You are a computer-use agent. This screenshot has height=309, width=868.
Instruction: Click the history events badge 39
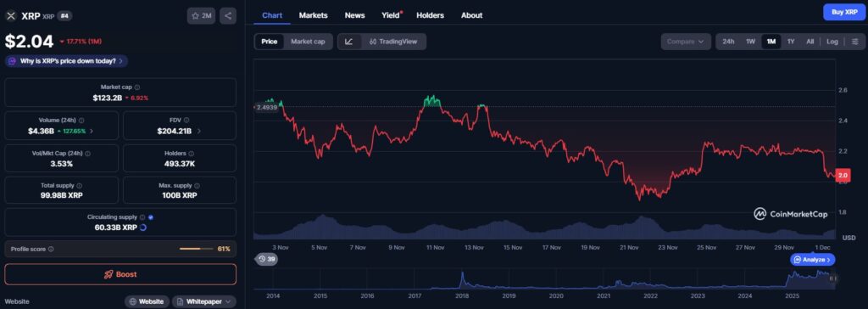click(266, 259)
